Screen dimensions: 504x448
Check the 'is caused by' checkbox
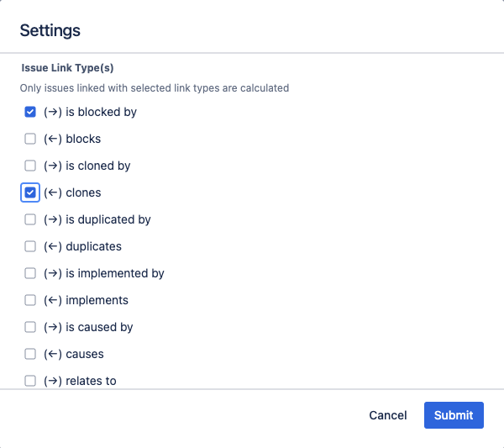click(x=30, y=327)
